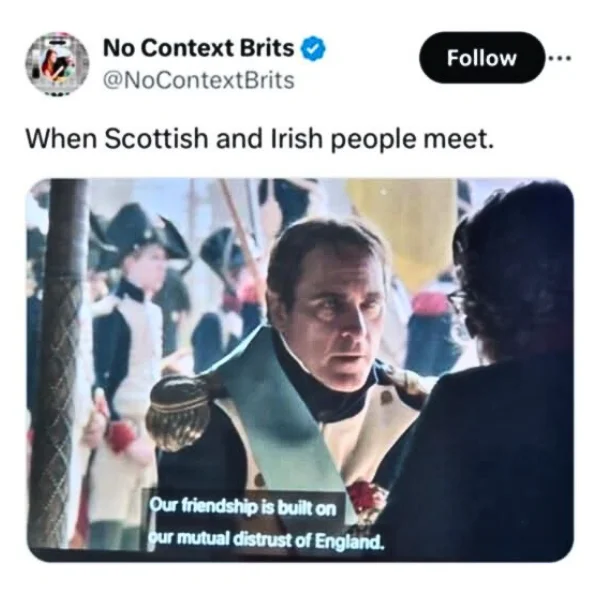Open the No Context Brits profile avatar
The image size is (600, 600).
(57, 64)
